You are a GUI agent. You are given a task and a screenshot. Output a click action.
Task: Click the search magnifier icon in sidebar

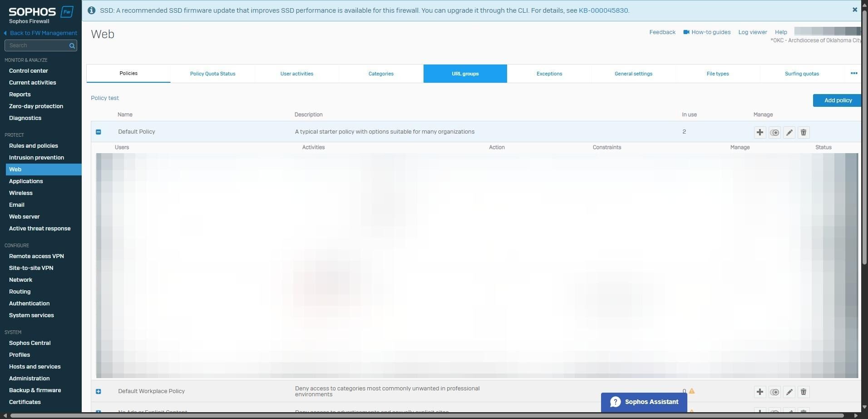pyautogui.click(x=72, y=45)
